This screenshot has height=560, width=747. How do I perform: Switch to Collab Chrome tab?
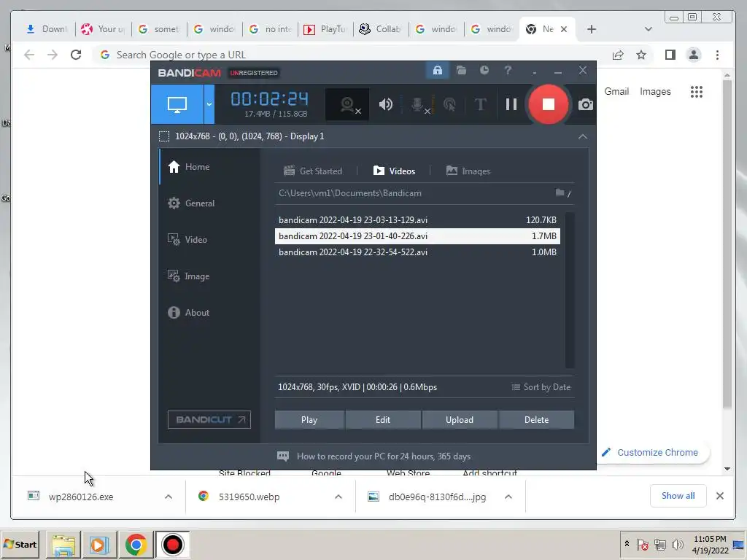coord(381,29)
